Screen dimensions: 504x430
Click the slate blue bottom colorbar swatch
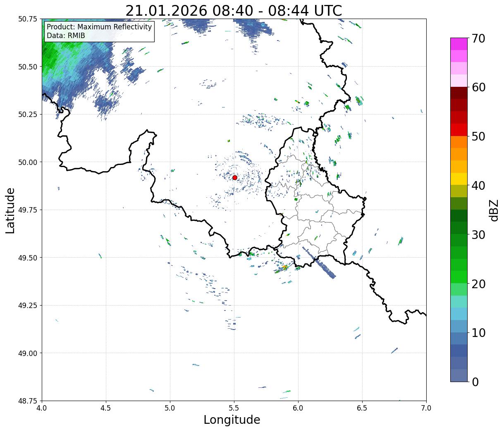pyautogui.click(x=459, y=375)
